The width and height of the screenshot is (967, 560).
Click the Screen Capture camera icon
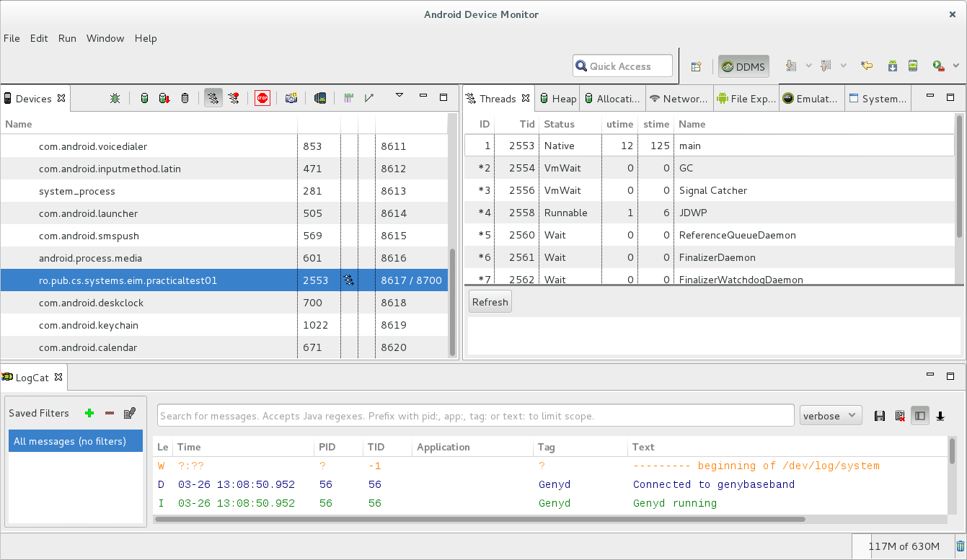pyautogui.click(x=291, y=98)
